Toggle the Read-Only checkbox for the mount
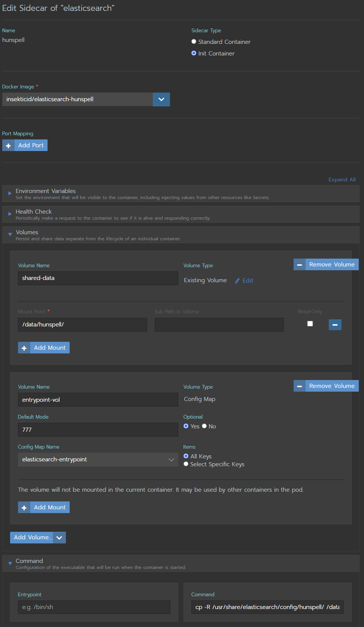364x627 pixels. click(x=310, y=323)
